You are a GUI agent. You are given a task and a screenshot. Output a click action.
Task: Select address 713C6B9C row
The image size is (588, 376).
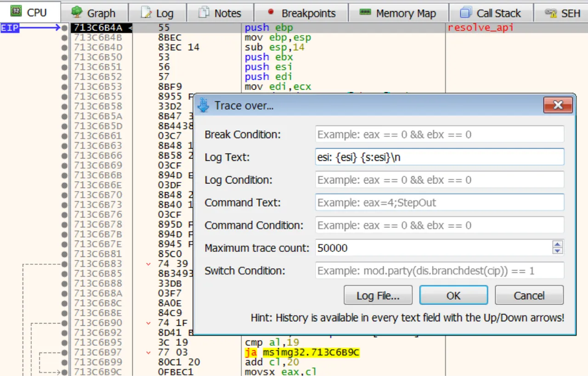click(98, 372)
